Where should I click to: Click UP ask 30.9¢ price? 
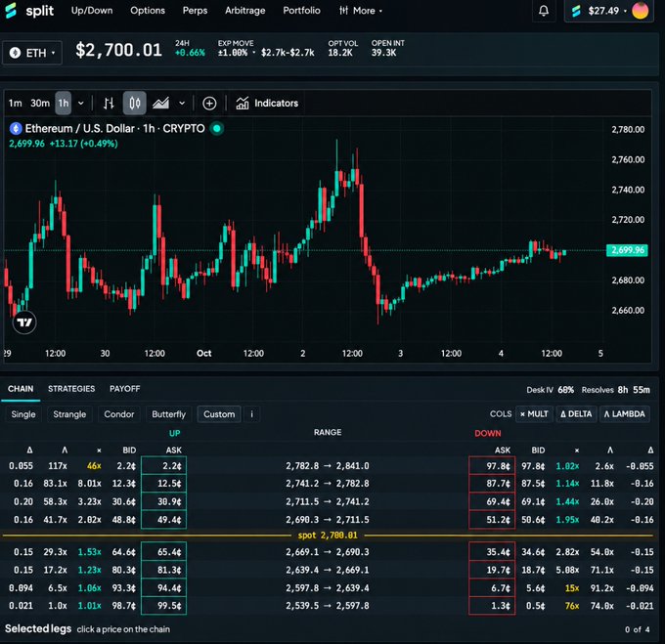(x=163, y=501)
